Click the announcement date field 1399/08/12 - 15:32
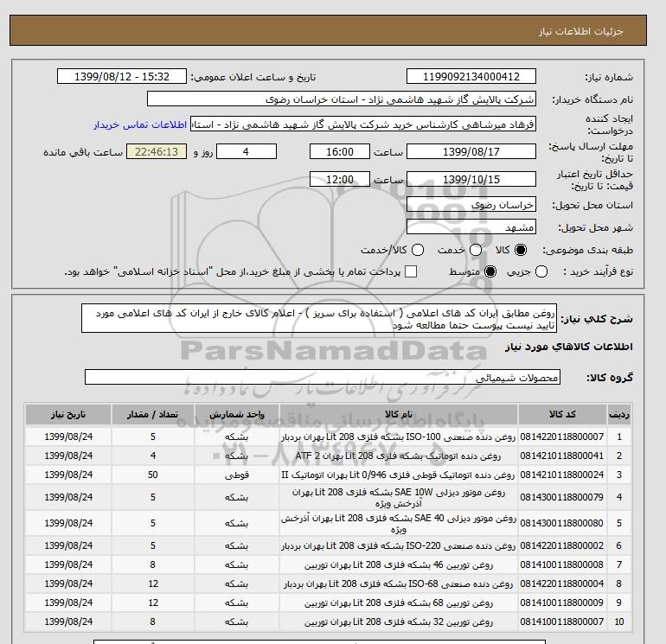Screen dimensions: 666x644 (122, 76)
